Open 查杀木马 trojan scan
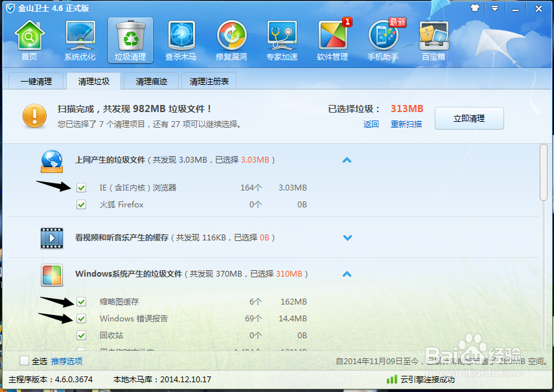 [x=181, y=41]
